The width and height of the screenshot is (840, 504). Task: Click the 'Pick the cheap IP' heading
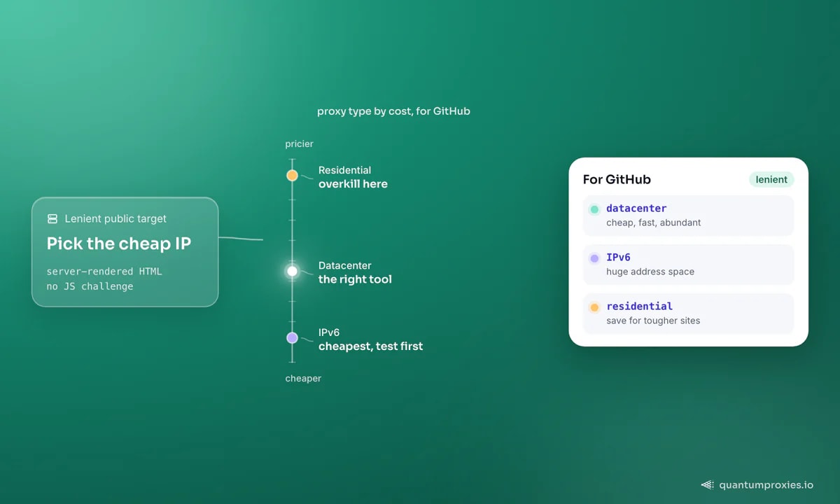pos(119,244)
